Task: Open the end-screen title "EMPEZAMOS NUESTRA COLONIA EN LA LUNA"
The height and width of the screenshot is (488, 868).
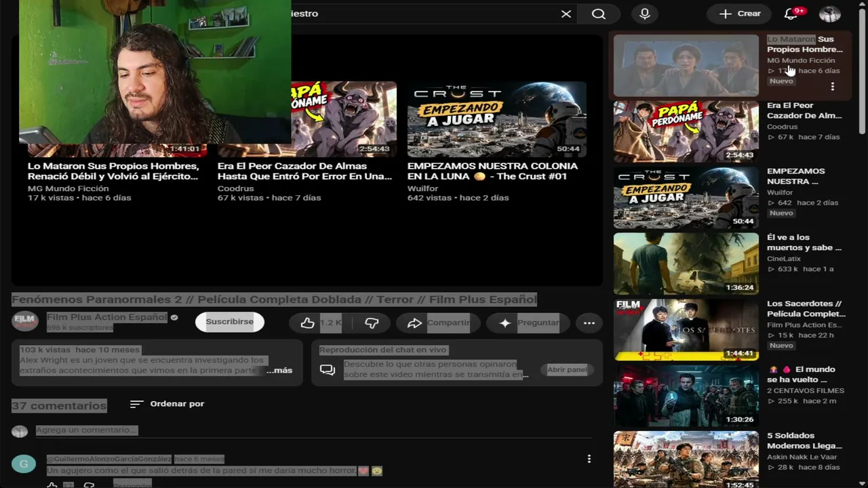Action: pos(493,171)
